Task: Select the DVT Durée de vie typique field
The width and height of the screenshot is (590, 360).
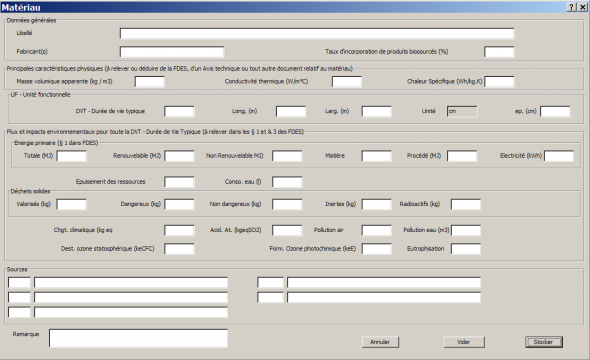Action: tap(179, 111)
